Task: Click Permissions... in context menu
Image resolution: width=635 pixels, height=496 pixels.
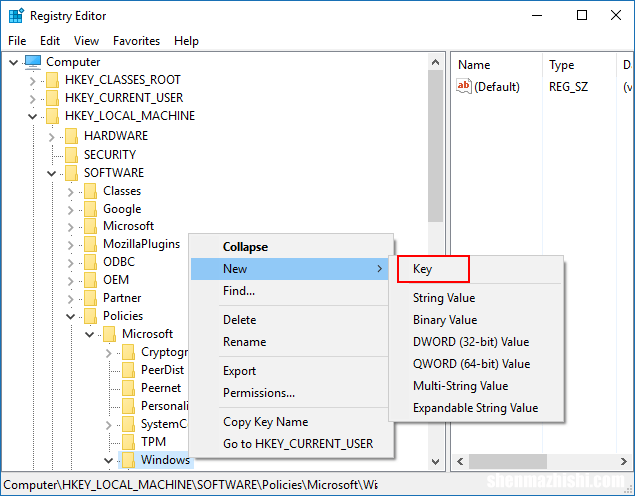Action: click(258, 393)
